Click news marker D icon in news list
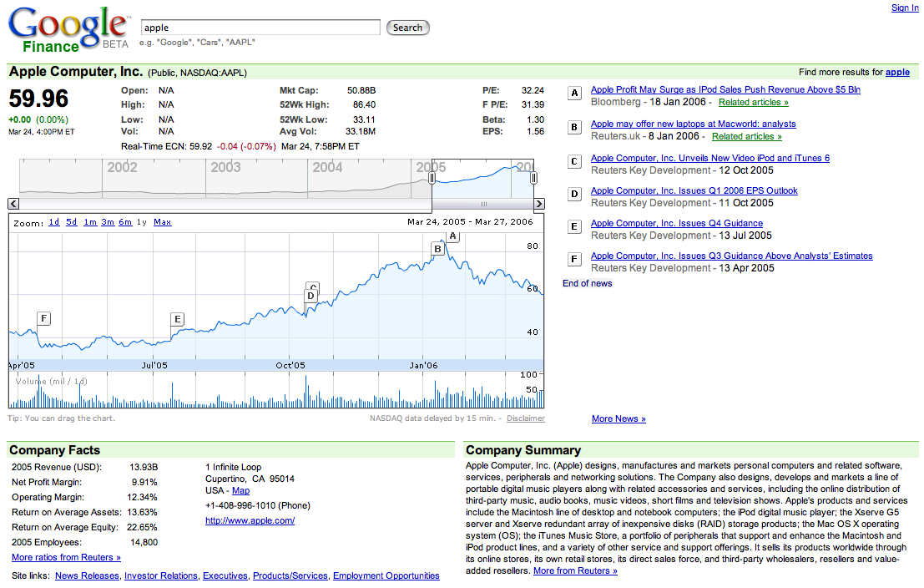This screenshot has height=588, width=924. tap(574, 194)
